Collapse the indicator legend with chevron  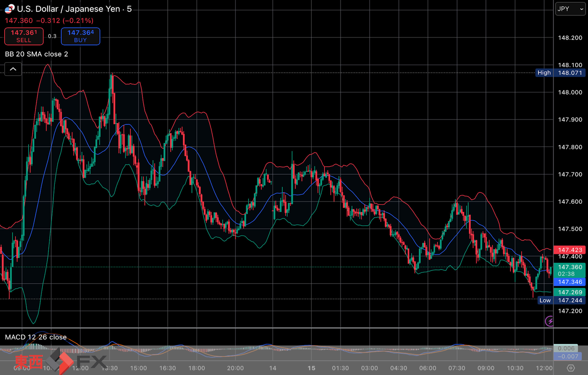[13, 69]
